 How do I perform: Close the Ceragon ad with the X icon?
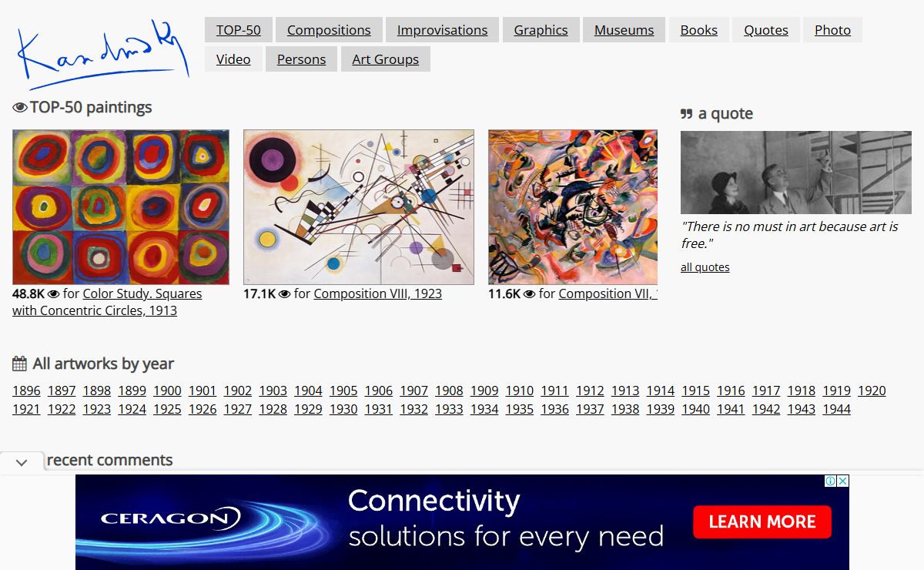(x=843, y=481)
